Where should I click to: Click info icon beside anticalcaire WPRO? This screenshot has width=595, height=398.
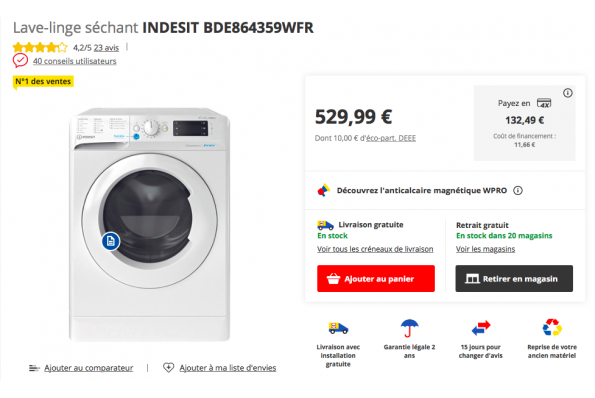click(518, 190)
